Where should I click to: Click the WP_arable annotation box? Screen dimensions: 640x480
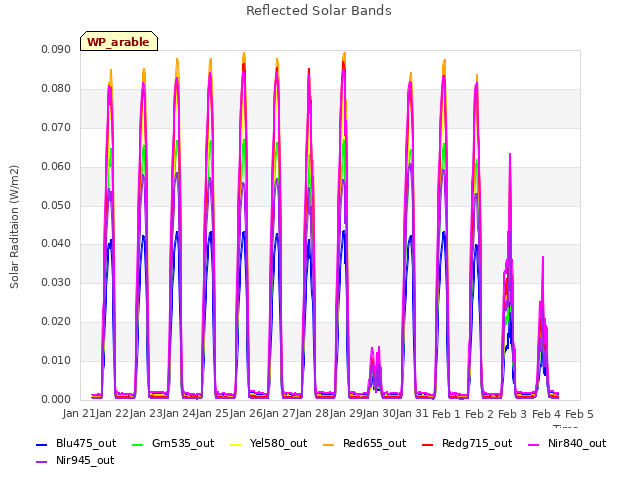pos(119,41)
